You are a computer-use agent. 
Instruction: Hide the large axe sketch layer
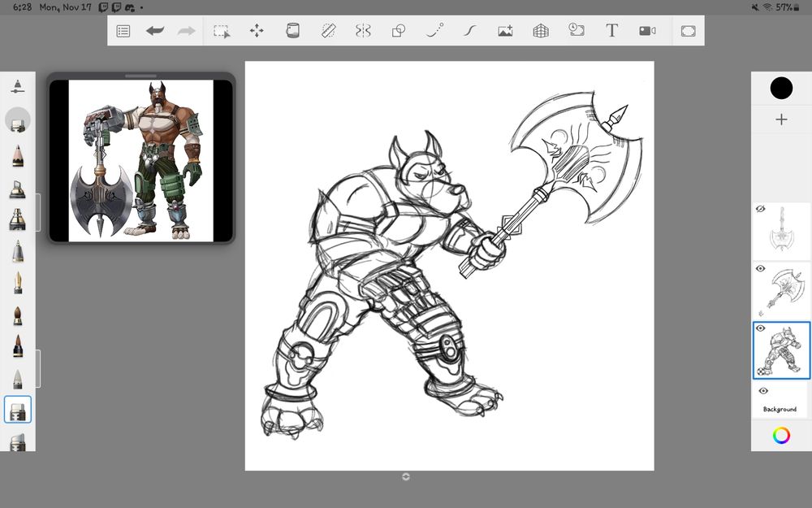pos(761,268)
